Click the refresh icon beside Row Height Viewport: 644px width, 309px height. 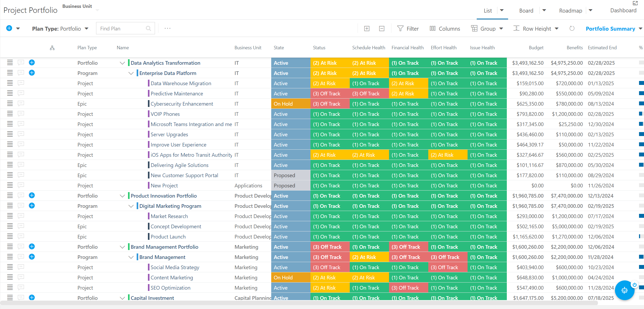click(572, 28)
